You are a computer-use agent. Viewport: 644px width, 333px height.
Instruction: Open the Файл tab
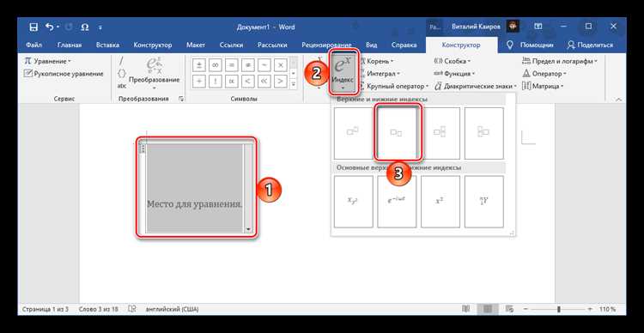tap(33, 45)
